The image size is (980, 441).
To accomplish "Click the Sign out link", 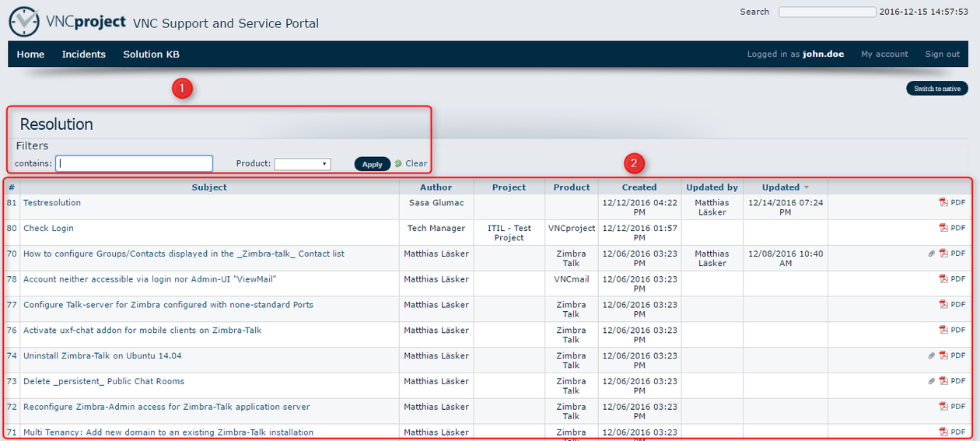I will pos(942,54).
